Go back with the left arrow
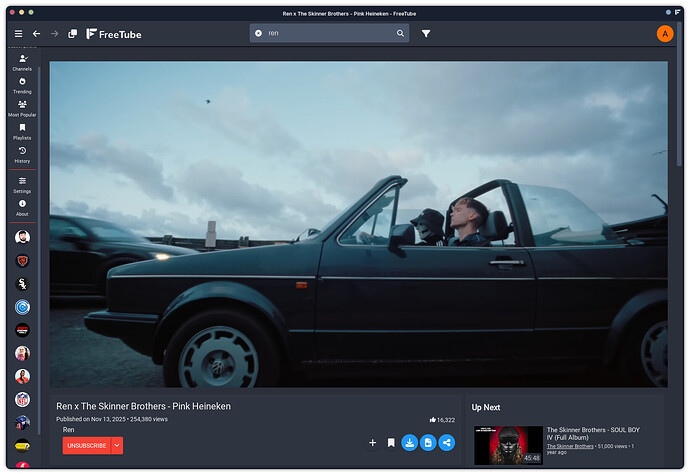The height and width of the screenshot is (474, 690). pos(36,33)
